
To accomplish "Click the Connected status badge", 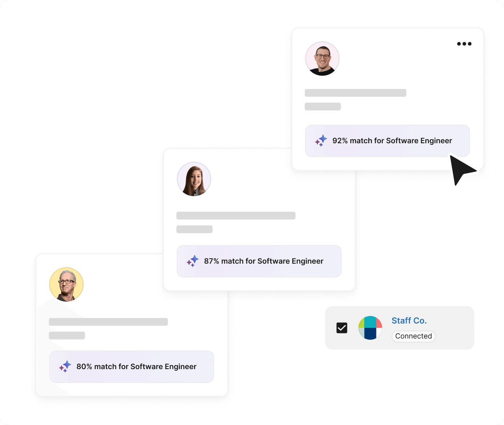I will 413,336.
